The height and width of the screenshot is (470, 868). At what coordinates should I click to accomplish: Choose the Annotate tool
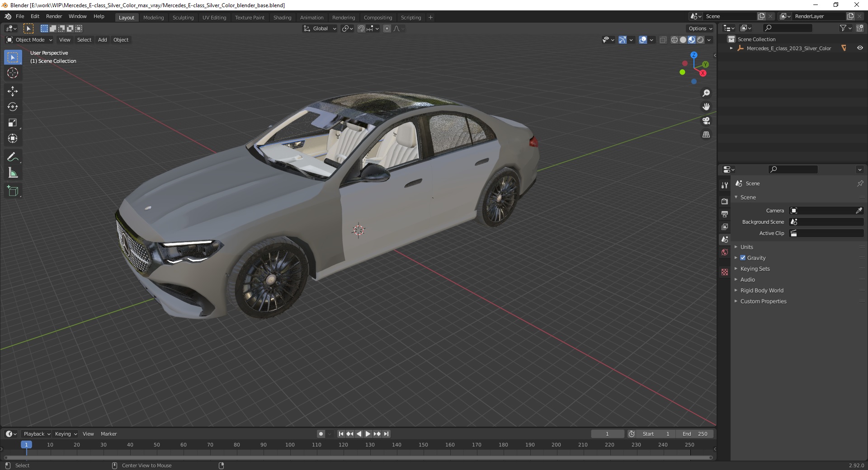(13, 157)
